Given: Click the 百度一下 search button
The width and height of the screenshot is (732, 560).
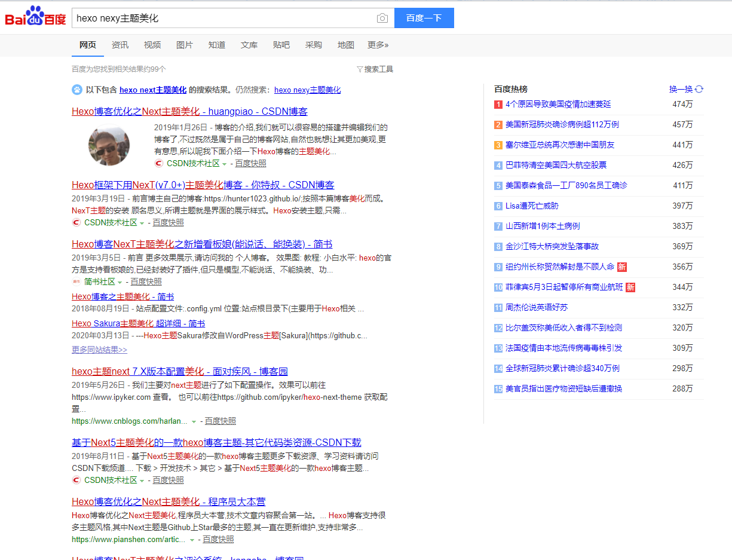Looking at the screenshot, I should 424,18.
